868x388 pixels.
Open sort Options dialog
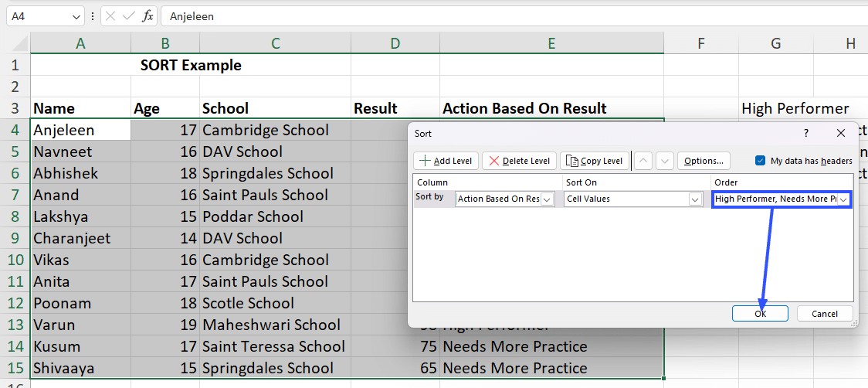pos(704,161)
